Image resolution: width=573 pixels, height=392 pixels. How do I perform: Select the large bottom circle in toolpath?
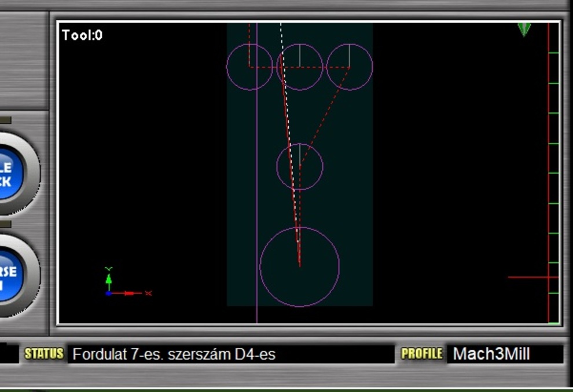click(299, 267)
